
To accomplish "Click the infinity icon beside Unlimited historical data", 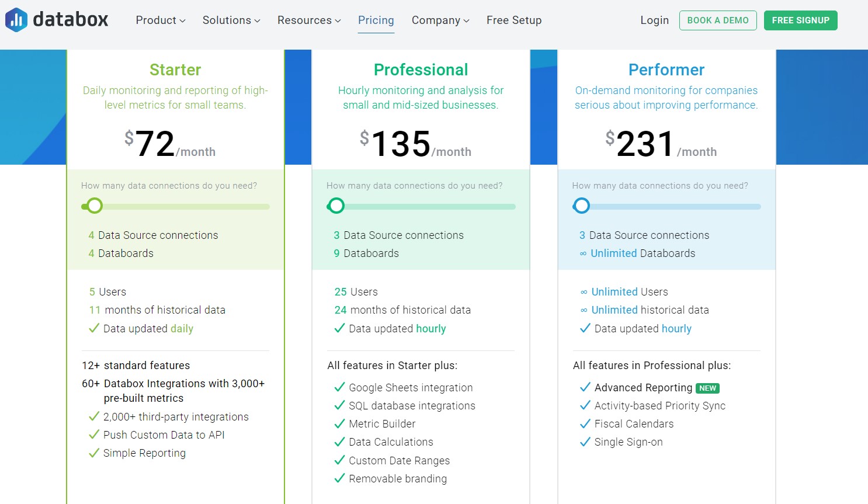I will 584,310.
